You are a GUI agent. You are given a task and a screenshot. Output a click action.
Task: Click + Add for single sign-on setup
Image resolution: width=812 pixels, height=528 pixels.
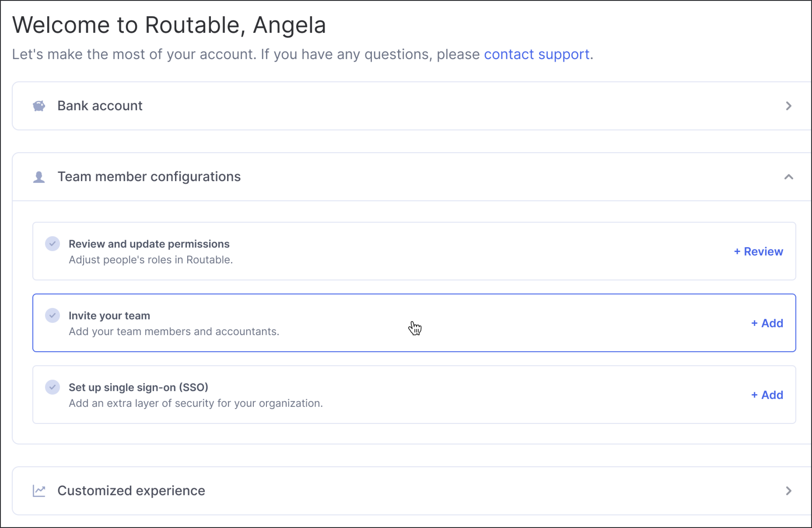pos(767,395)
